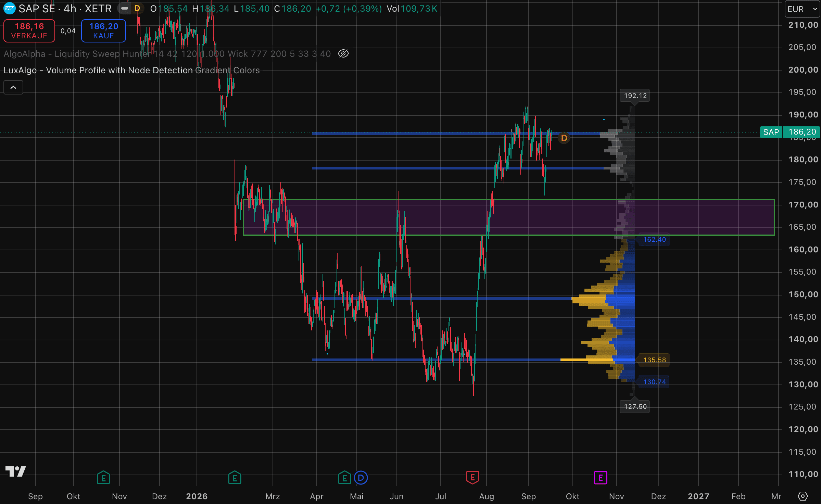Click the TradingView logo at bottom left
Viewport: 821px width, 504px height.
(16, 471)
